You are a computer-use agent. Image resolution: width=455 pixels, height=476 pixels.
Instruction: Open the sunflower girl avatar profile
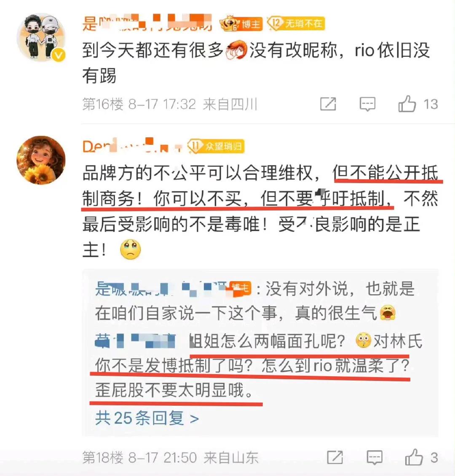point(41,160)
